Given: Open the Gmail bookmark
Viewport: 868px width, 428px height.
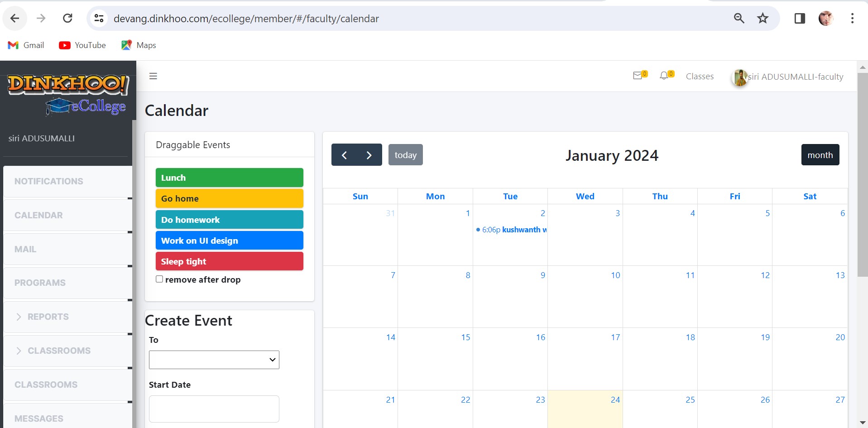Looking at the screenshot, I should (x=26, y=45).
